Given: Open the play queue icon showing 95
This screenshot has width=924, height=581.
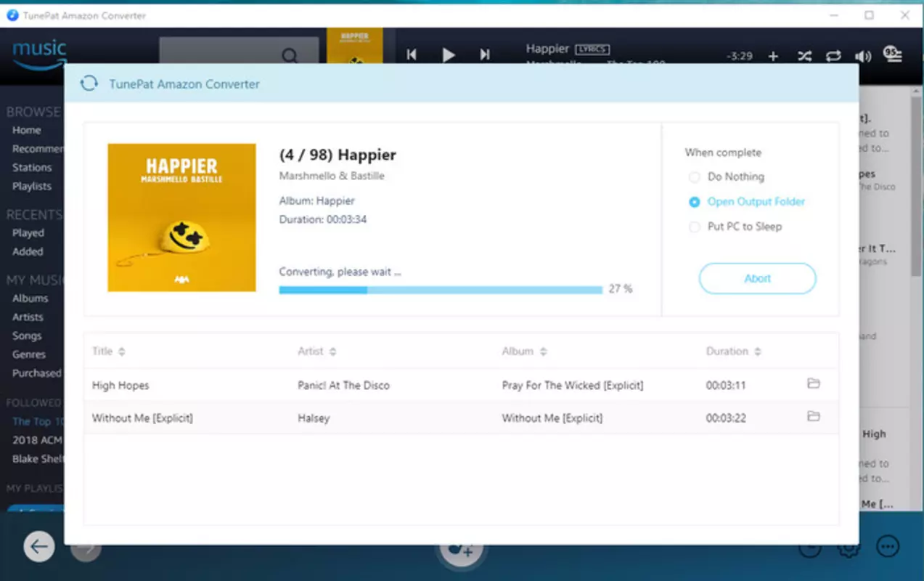Looking at the screenshot, I should [x=893, y=54].
